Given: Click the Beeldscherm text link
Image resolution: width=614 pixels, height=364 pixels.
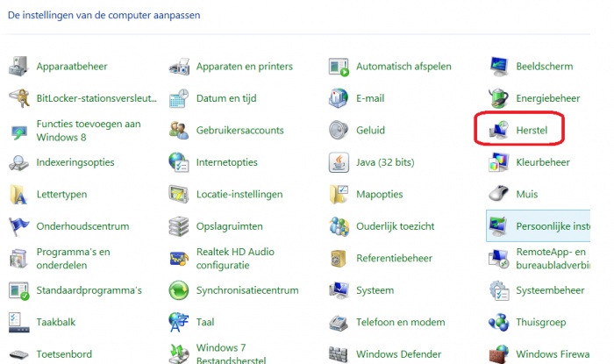Looking at the screenshot, I should [545, 67].
